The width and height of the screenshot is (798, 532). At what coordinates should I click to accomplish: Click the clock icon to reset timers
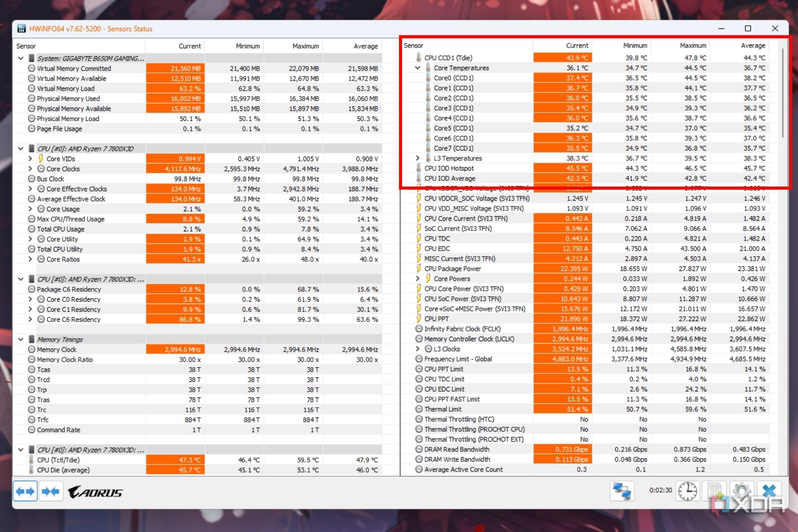tap(688, 491)
